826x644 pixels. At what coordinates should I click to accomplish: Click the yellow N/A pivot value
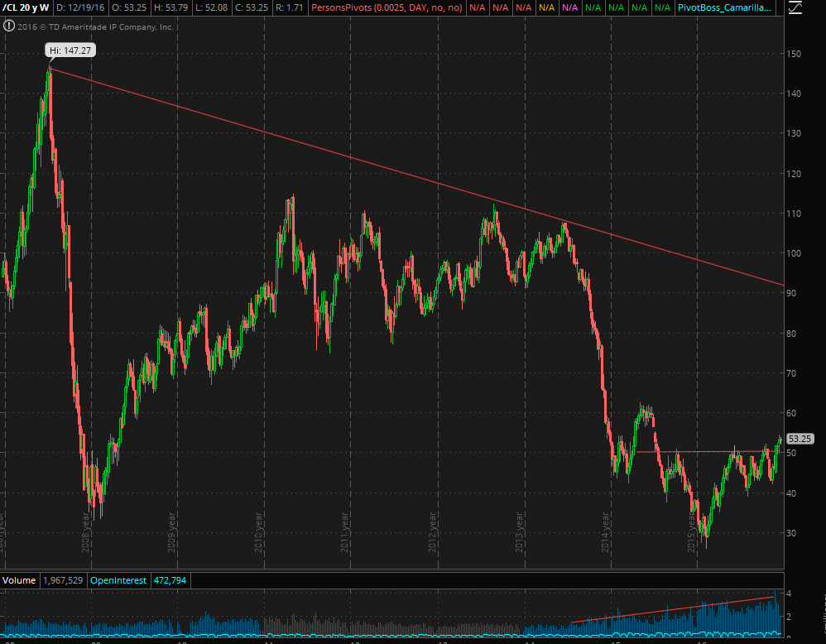tap(546, 8)
